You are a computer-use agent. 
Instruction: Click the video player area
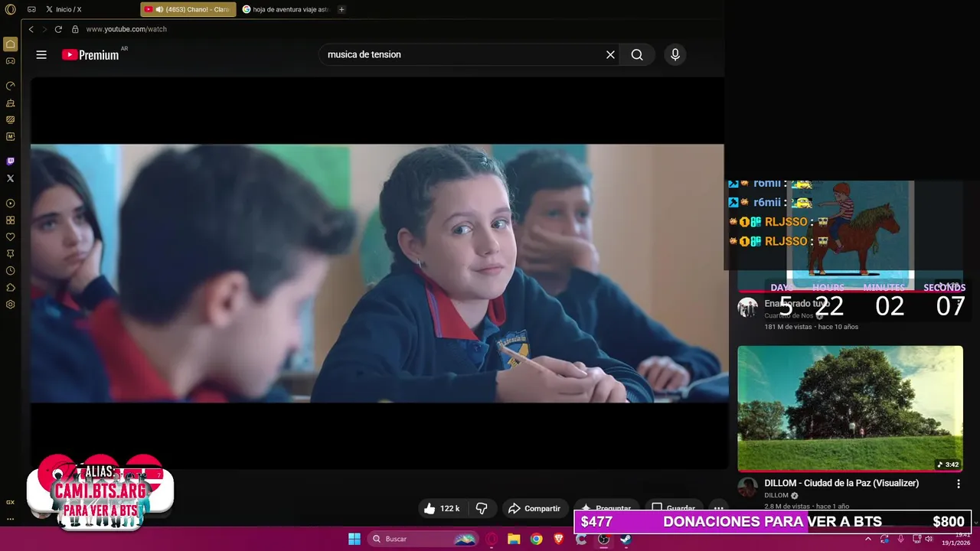coord(379,273)
